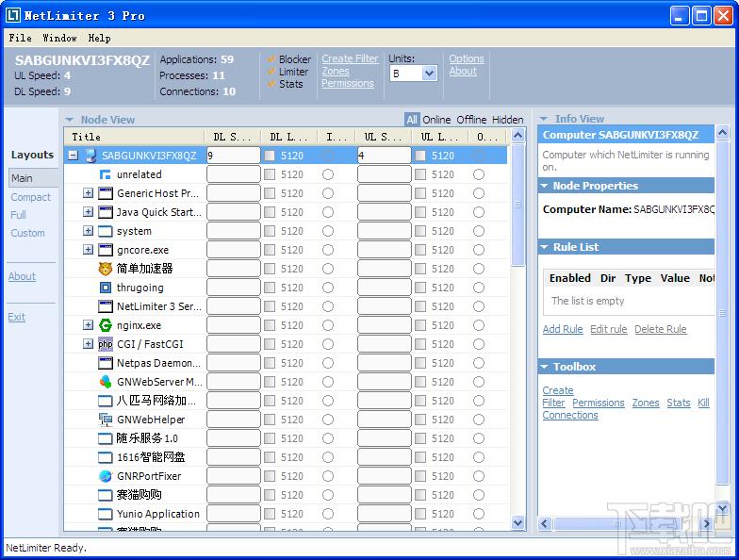Click the Node View scroll down arrow

point(517,523)
